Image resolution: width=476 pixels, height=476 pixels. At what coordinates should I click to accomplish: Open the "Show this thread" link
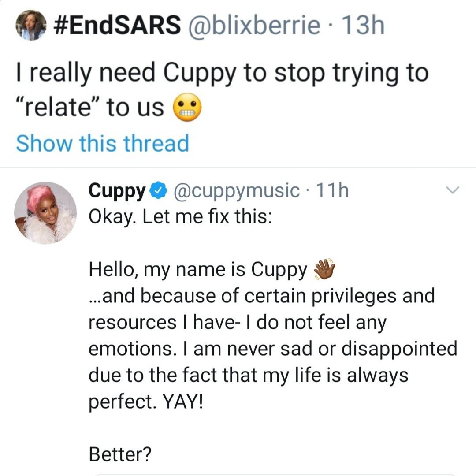(102, 143)
